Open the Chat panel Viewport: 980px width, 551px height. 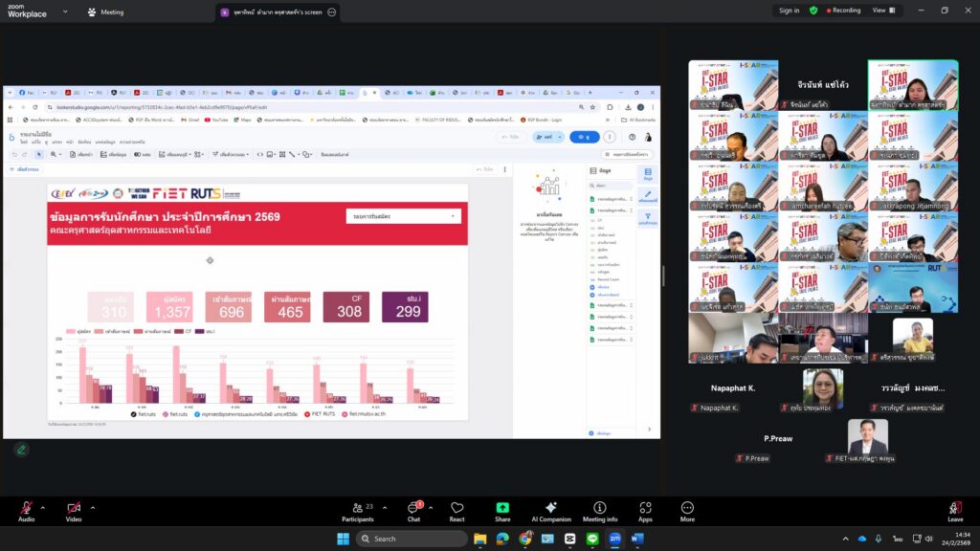click(x=414, y=508)
